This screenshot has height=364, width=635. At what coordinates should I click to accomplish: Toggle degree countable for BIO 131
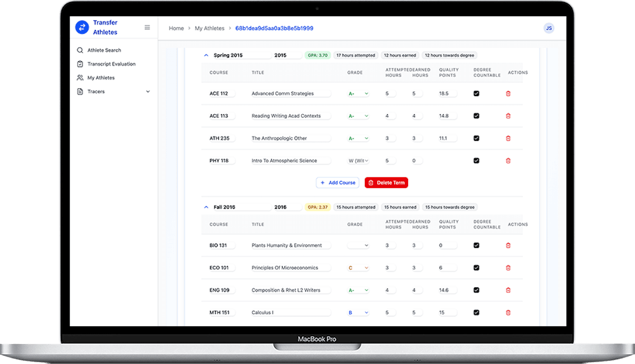pos(476,245)
